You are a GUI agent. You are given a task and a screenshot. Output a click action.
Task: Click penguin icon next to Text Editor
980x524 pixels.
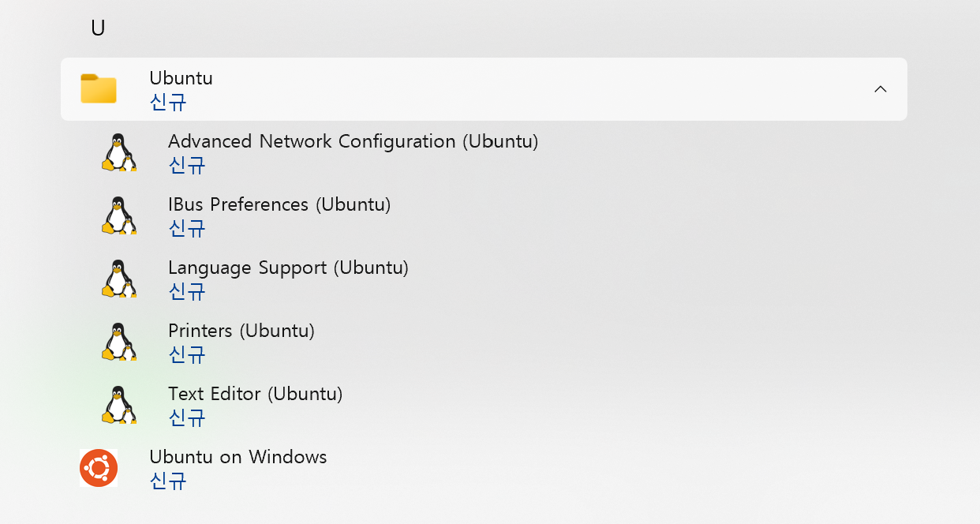pyautogui.click(x=118, y=405)
